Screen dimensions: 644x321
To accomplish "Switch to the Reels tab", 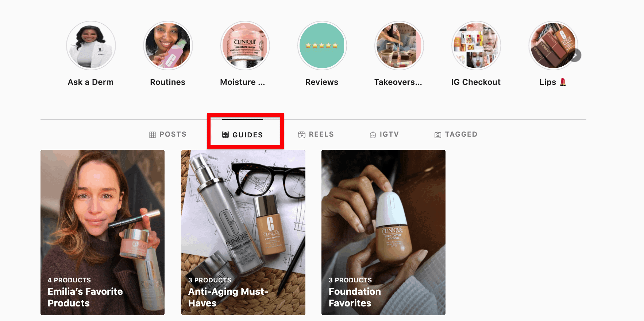I will pyautogui.click(x=316, y=134).
